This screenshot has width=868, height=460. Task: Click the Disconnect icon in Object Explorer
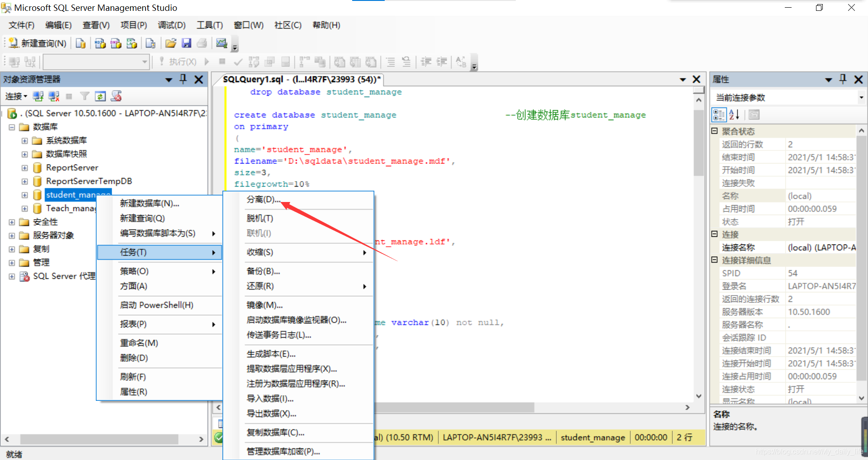click(x=54, y=96)
